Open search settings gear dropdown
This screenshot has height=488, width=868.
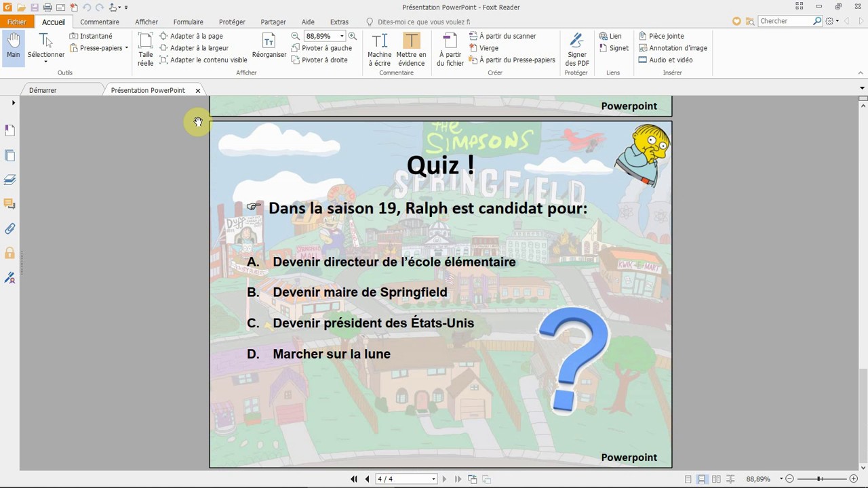pyautogui.click(x=832, y=21)
